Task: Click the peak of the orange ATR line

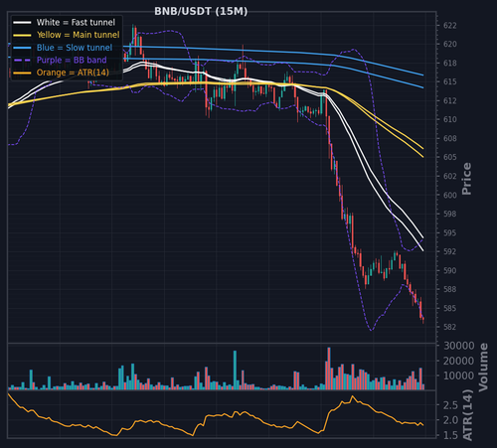Action: (352, 396)
